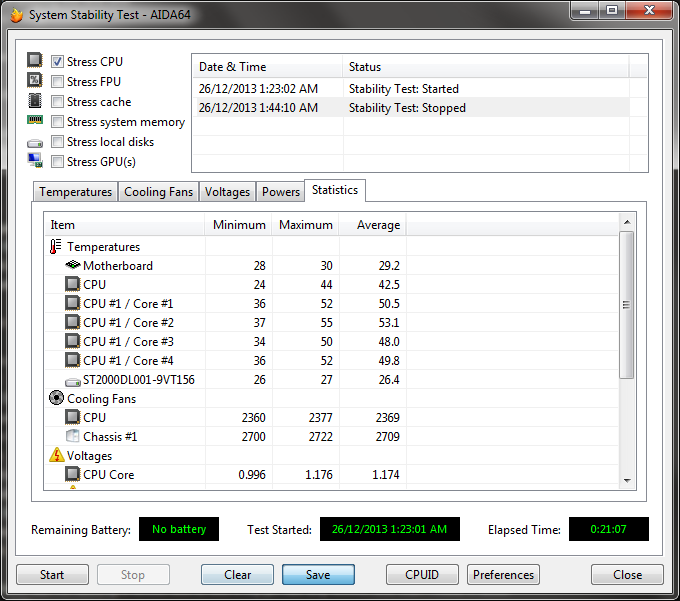Click the thermometer icon of Temperatures group
Screen dimensions: 680x601
tap(56, 247)
